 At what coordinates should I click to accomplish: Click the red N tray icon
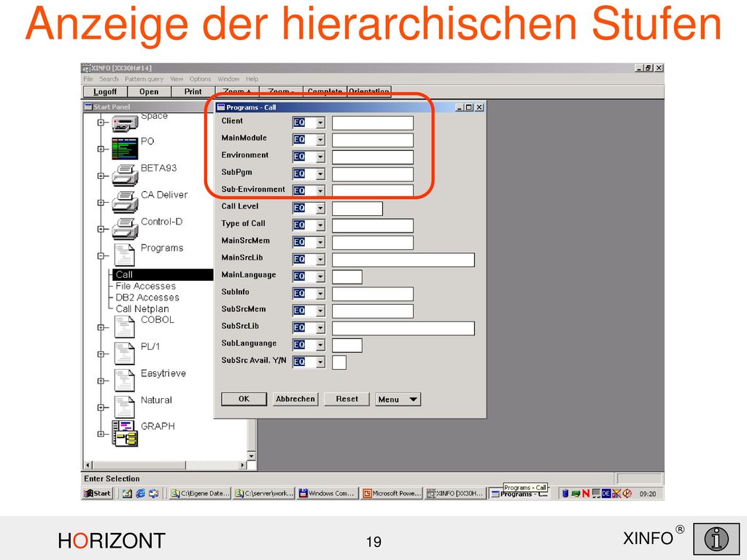tap(586, 494)
